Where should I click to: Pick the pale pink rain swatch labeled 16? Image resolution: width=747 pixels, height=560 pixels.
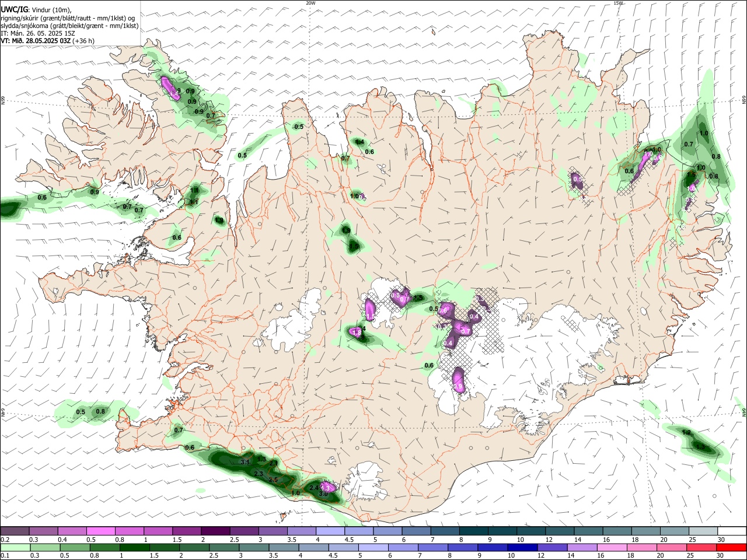[611, 547]
